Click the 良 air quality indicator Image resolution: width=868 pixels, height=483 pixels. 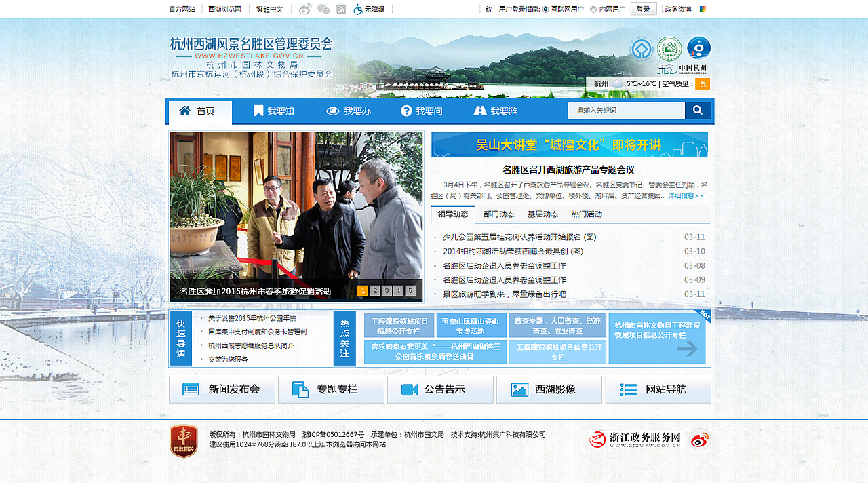coord(703,85)
